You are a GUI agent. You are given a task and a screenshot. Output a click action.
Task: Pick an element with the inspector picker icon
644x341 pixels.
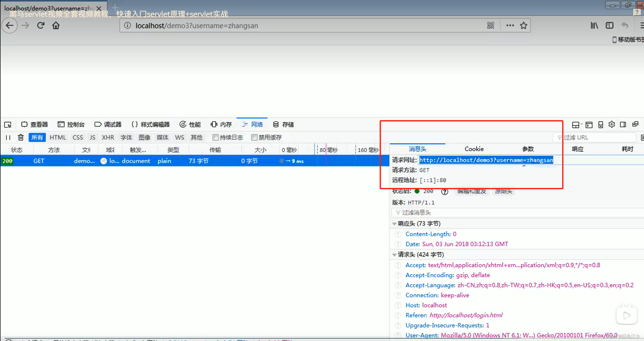[8, 125]
